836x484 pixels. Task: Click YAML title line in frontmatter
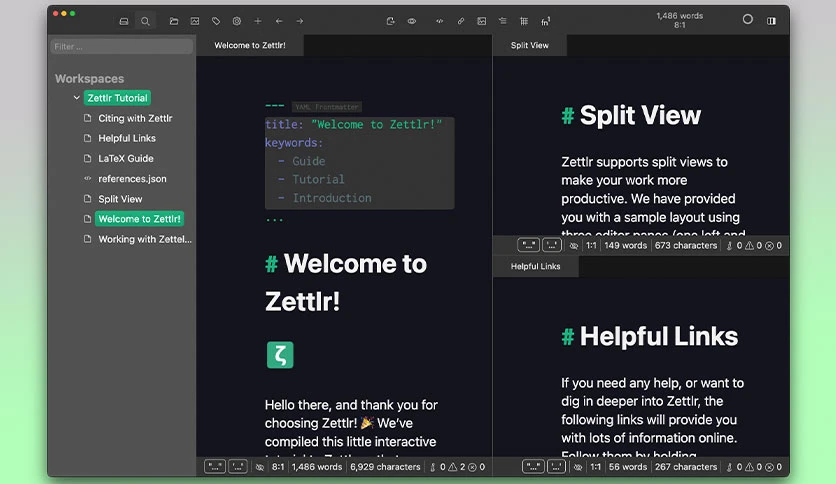point(353,125)
